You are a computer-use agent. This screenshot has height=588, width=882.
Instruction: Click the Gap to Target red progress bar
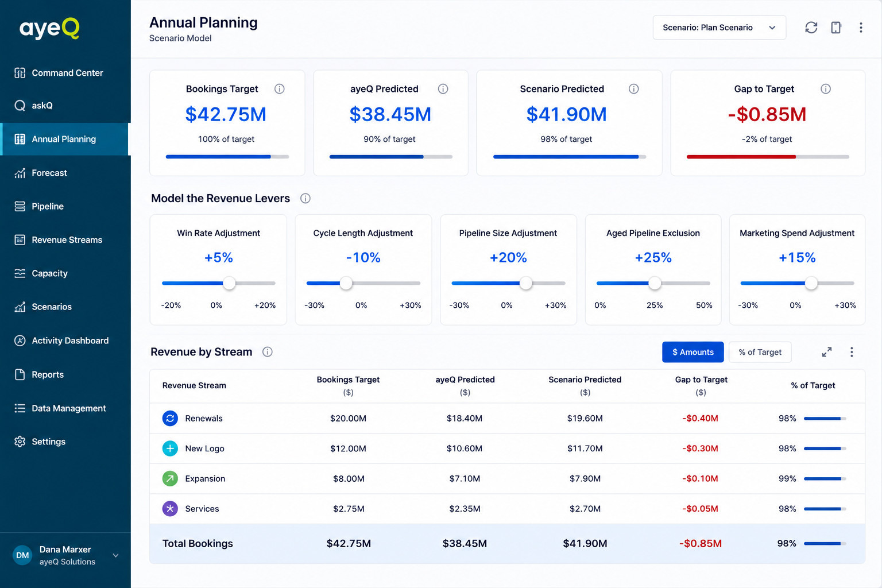tap(768, 157)
